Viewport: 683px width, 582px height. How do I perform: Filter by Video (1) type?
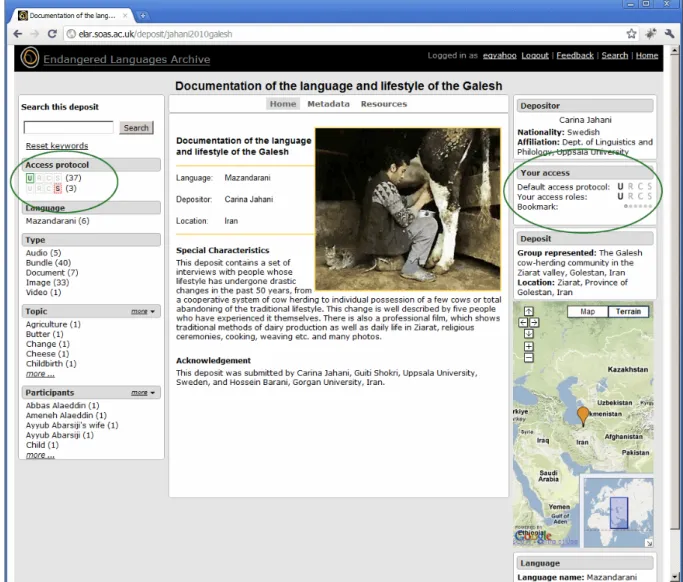[x=44, y=292]
